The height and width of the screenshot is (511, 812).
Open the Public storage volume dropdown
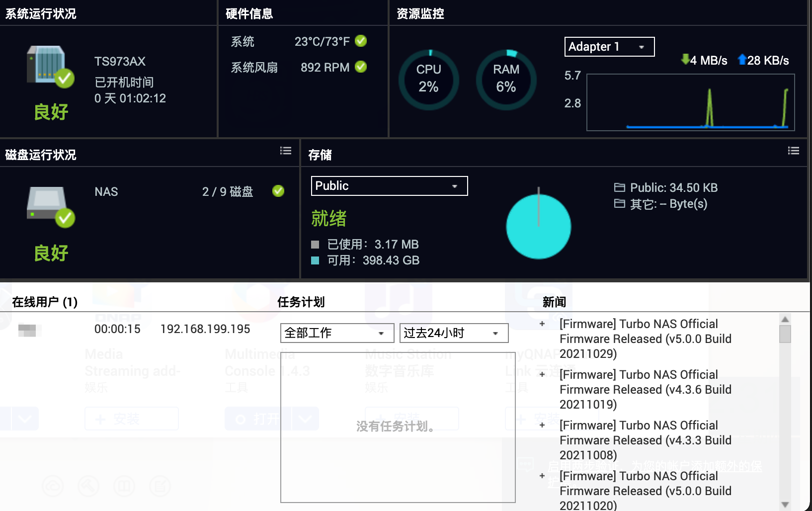(389, 186)
